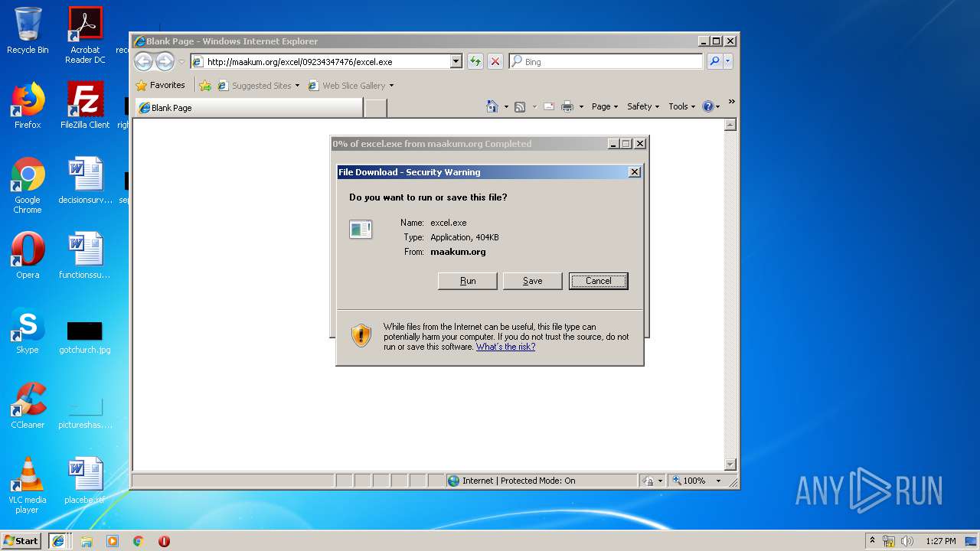This screenshot has width=980, height=551.
Task: Click the Chrome taskbar icon
Action: tap(139, 541)
